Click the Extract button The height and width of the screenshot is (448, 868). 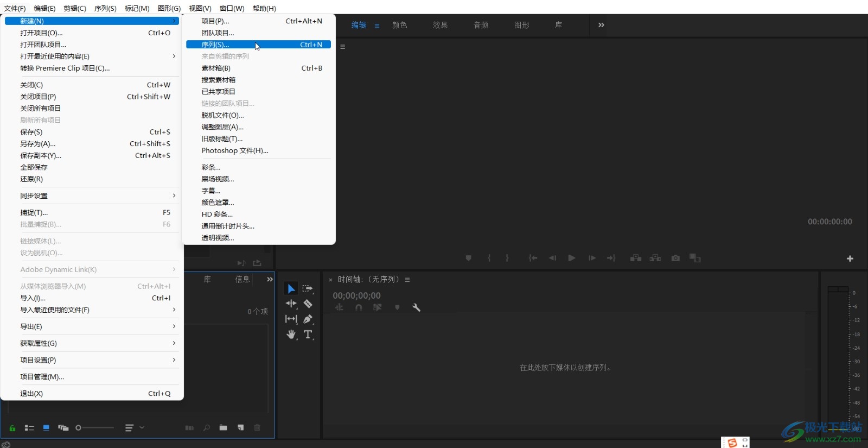click(655, 258)
